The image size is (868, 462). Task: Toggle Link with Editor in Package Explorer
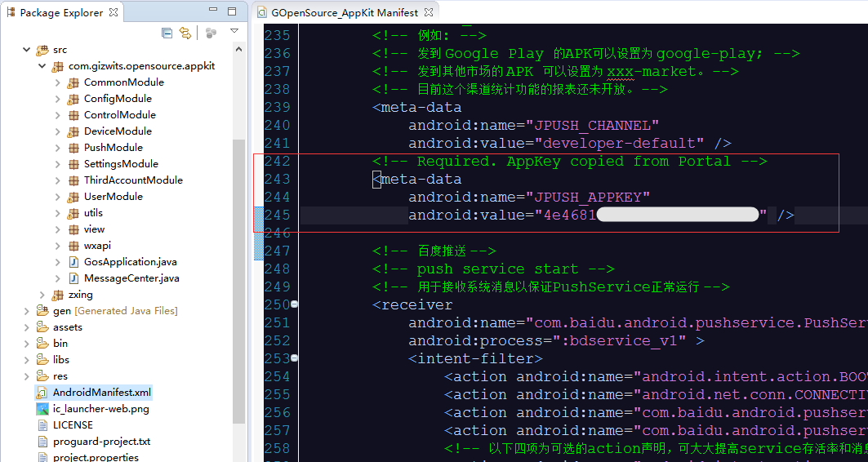click(185, 33)
